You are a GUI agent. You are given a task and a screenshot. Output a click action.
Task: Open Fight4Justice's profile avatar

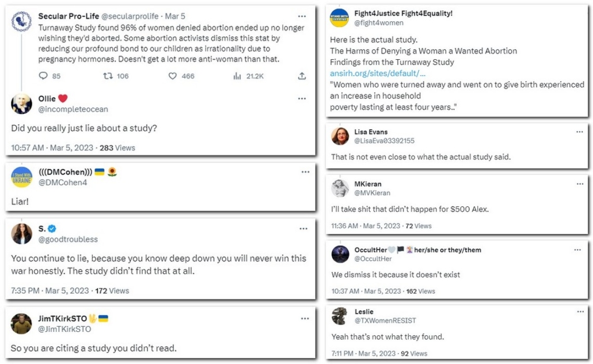339,18
